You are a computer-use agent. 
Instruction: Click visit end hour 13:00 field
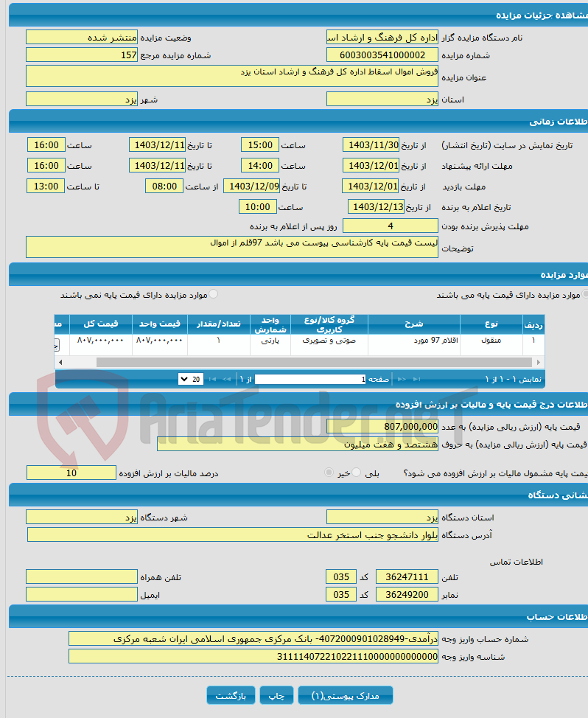(46, 187)
